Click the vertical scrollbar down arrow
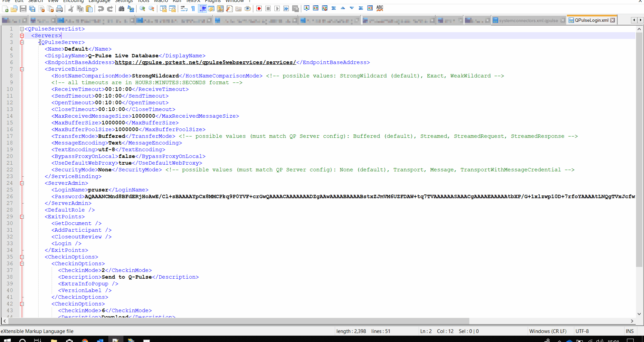Screen dimensions: 644x342 [x=639, y=314]
